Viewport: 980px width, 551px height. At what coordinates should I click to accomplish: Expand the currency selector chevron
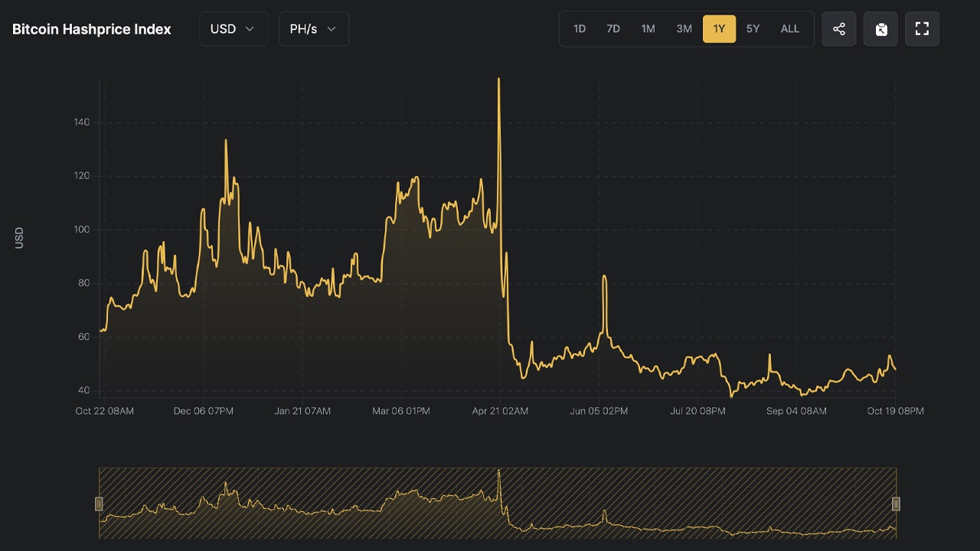coord(250,28)
